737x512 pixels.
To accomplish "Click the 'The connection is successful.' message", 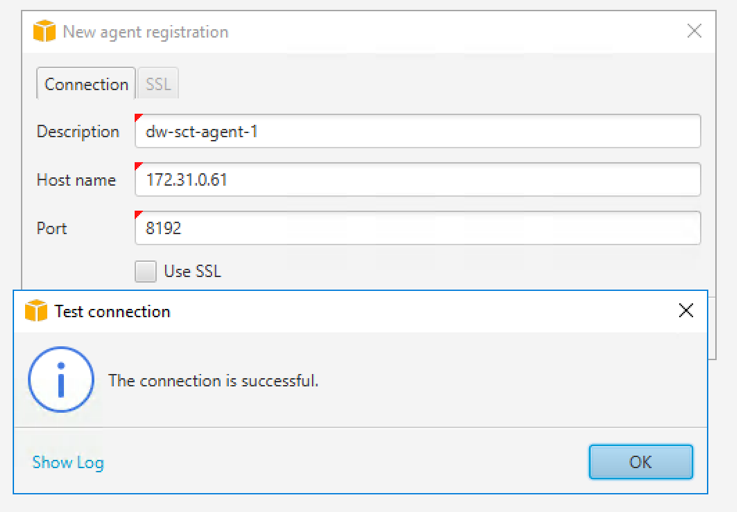I will [x=213, y=380].
